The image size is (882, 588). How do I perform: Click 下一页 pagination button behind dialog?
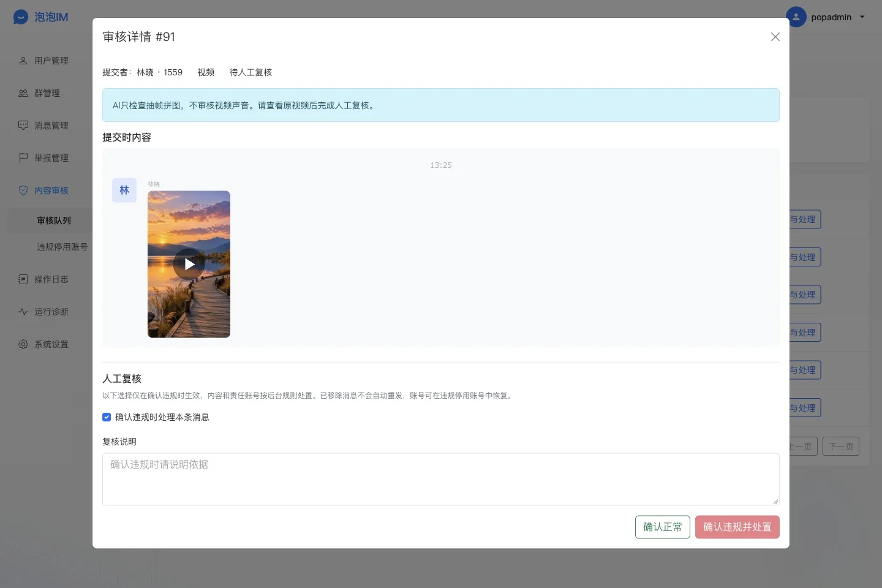pos(841,447)
